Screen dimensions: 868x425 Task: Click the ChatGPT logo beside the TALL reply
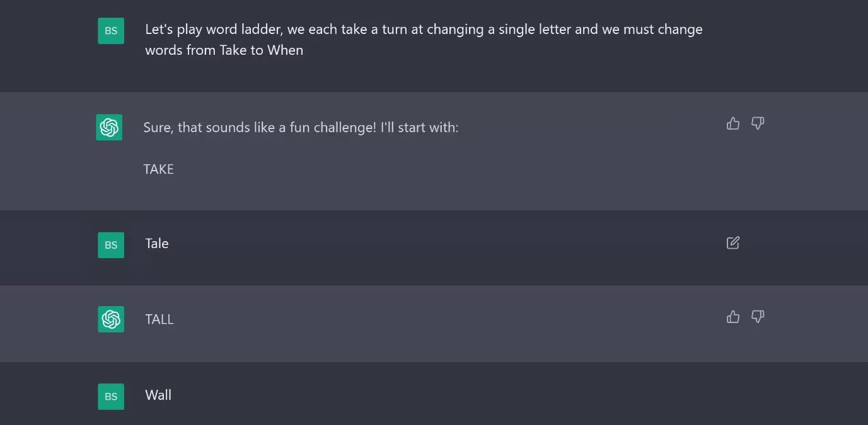coord(111,319)
